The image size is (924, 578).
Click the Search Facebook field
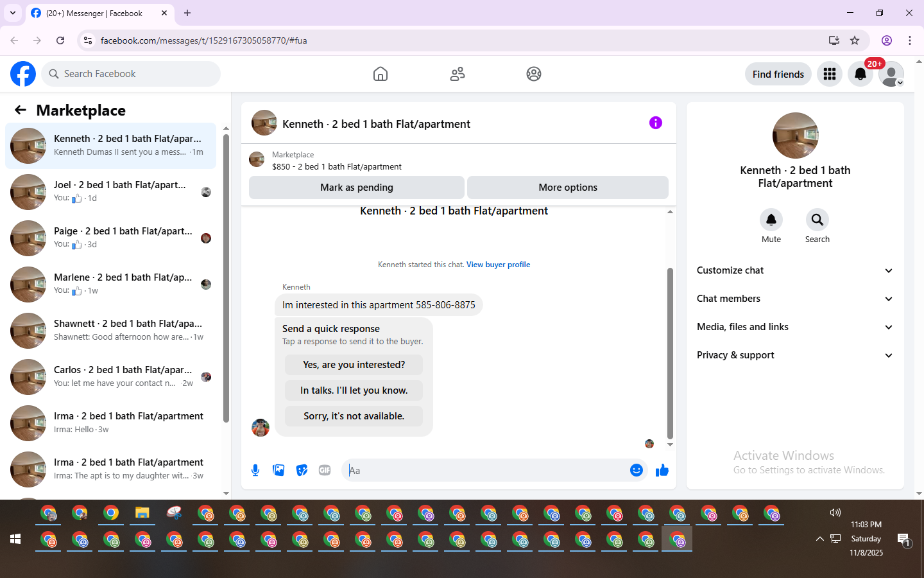click(x=131, y=74)
